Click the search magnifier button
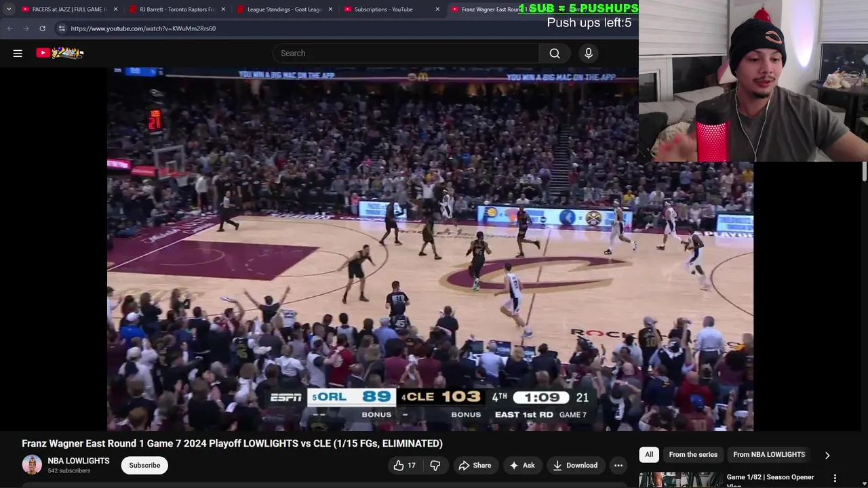868x488 pixels. (555, 54)
